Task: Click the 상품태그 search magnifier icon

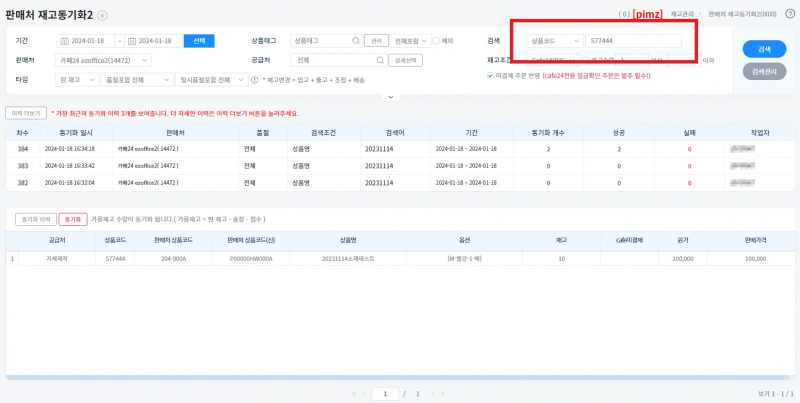Action: tap(356, 41)
